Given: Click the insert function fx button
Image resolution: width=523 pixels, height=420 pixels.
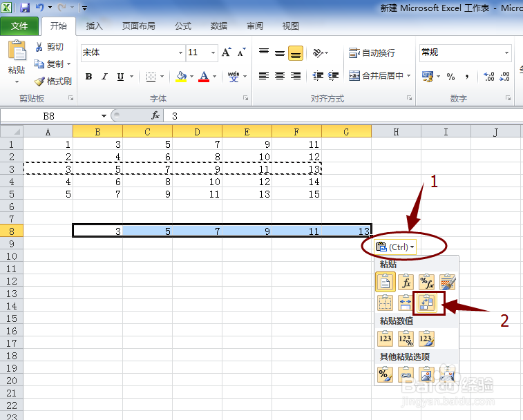Looking at the screenshot, I should click(x=155, y=116).
